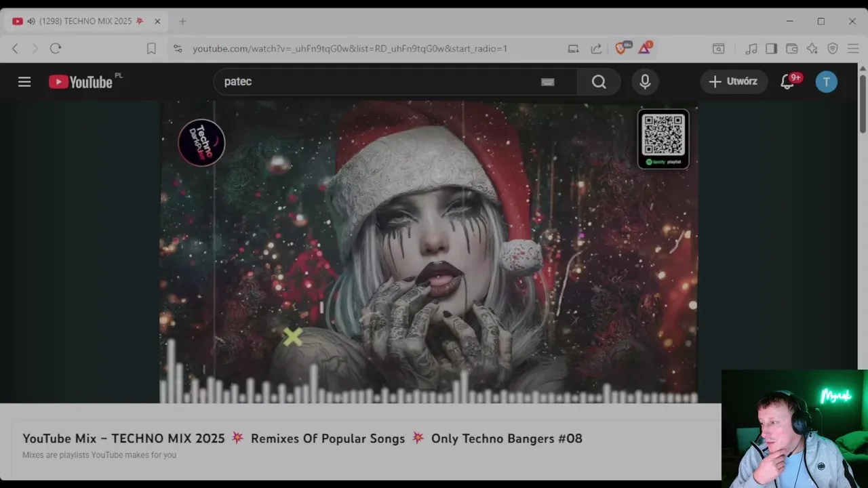Click 'Mixes are playlists YouTube makes for you'

click(99, 455)
